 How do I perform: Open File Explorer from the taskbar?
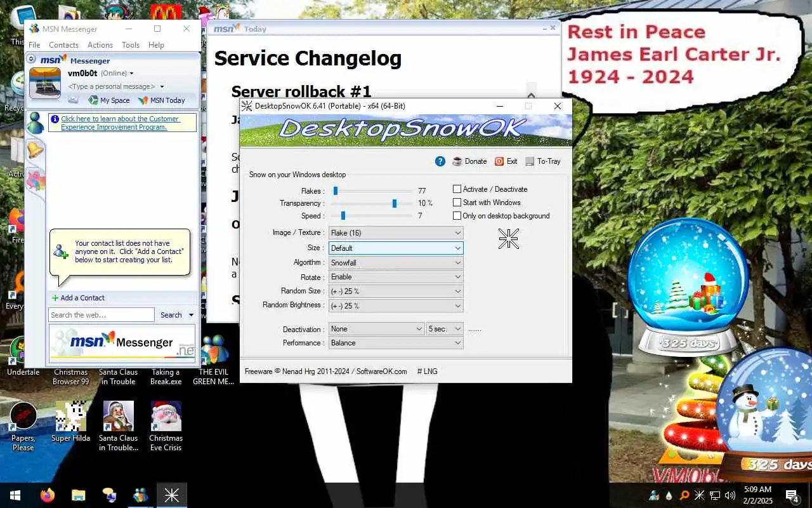click(78, 495)
